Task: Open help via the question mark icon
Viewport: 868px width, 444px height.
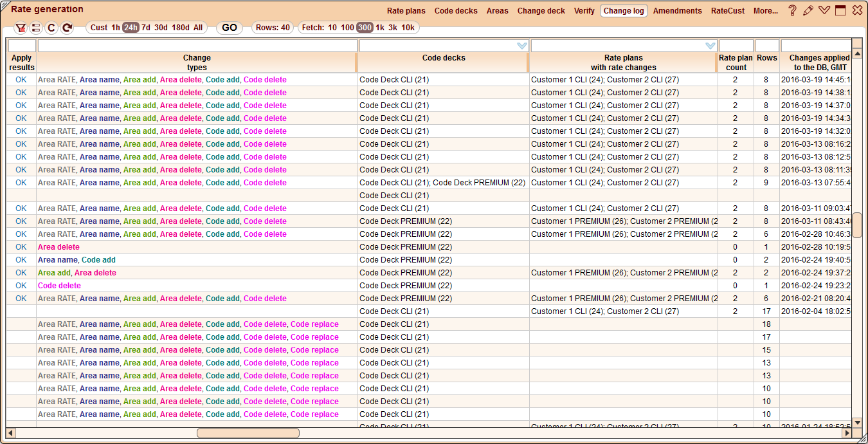Action: pos(792,10)
